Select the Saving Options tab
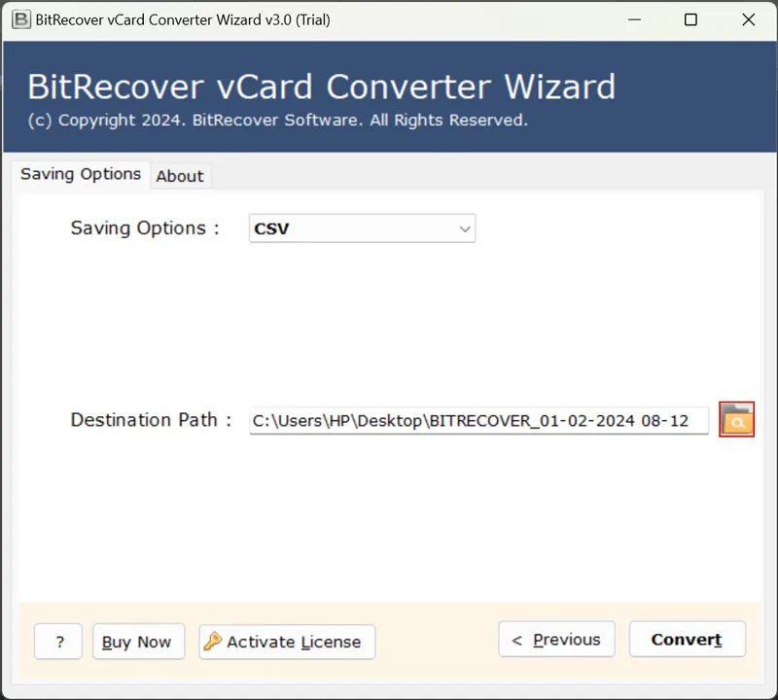This screenshot has width=778, height=700. coord(81,174)
